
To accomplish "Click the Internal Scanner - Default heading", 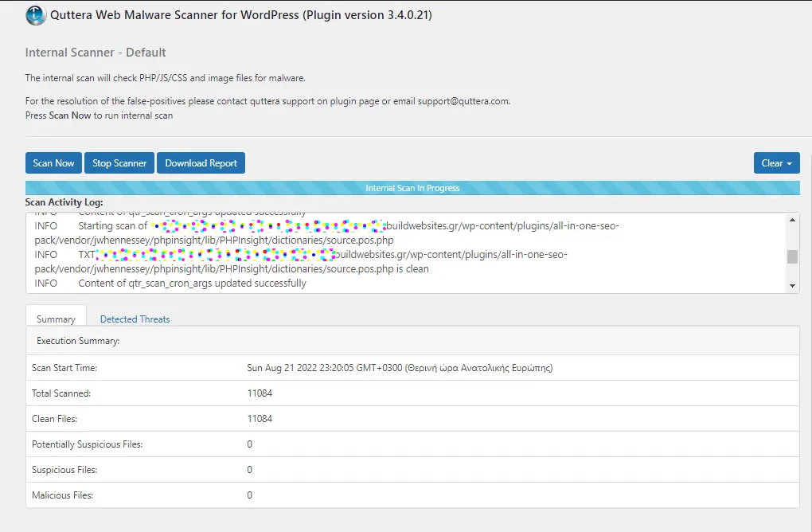I will click(x=96, y=52).
